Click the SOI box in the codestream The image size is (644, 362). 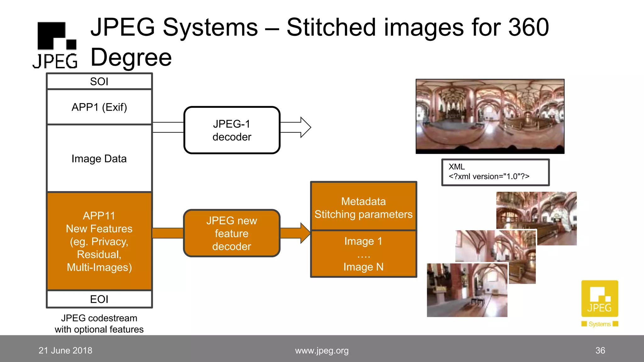99,82
